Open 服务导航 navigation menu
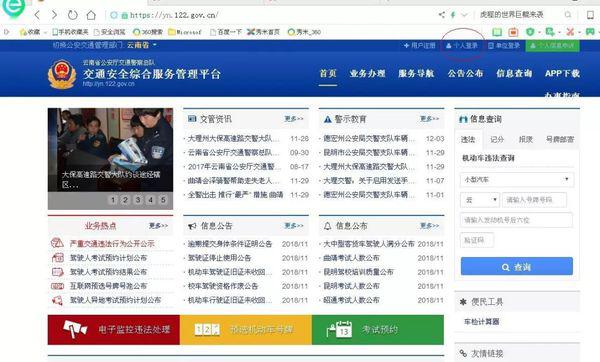Screen dimensions: 600x362 click(x=416, y=73)
